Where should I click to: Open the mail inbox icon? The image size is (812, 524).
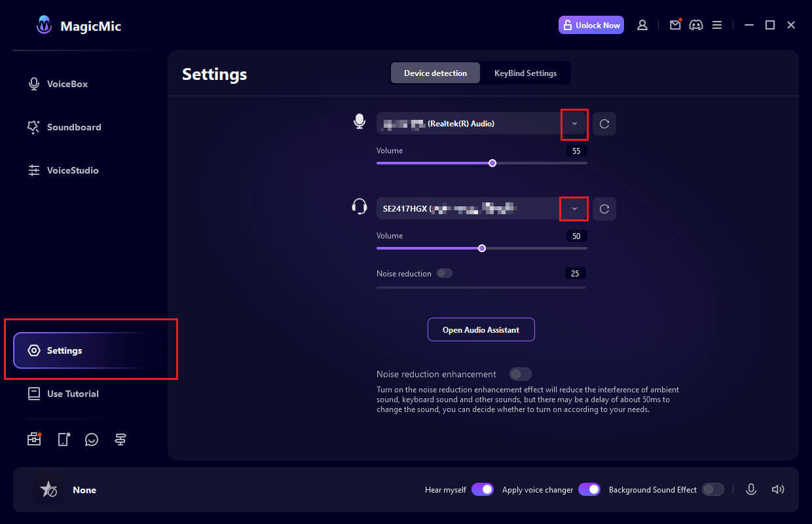675,25
